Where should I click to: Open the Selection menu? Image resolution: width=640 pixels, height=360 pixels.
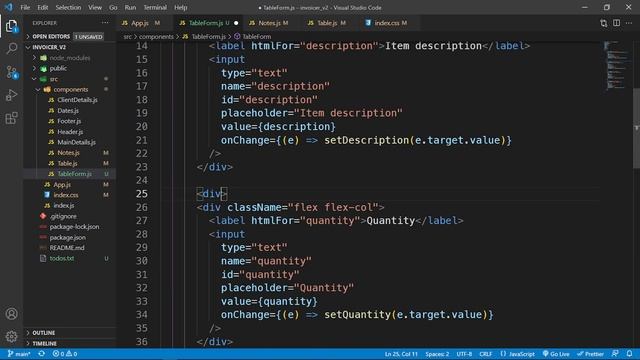(68, 7)
